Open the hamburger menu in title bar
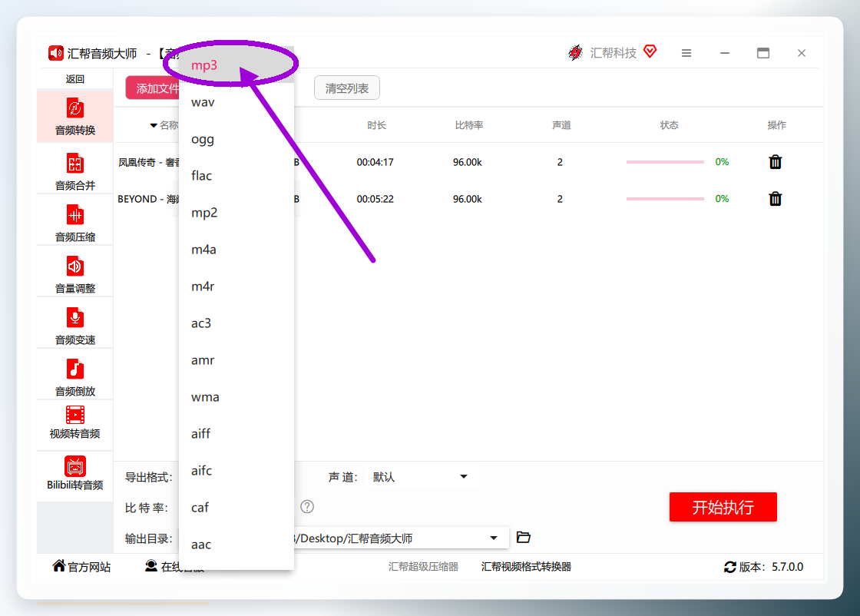 click(686, 53)
